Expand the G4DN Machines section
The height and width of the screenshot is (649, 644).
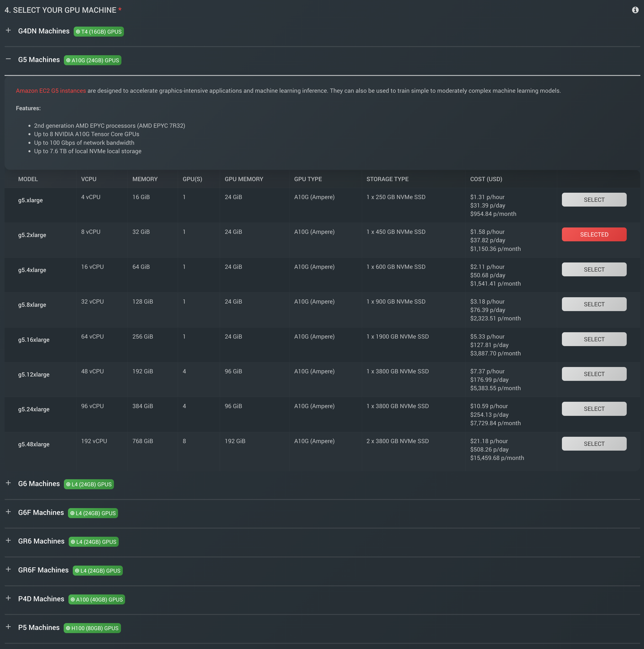[x=8, y=31]
